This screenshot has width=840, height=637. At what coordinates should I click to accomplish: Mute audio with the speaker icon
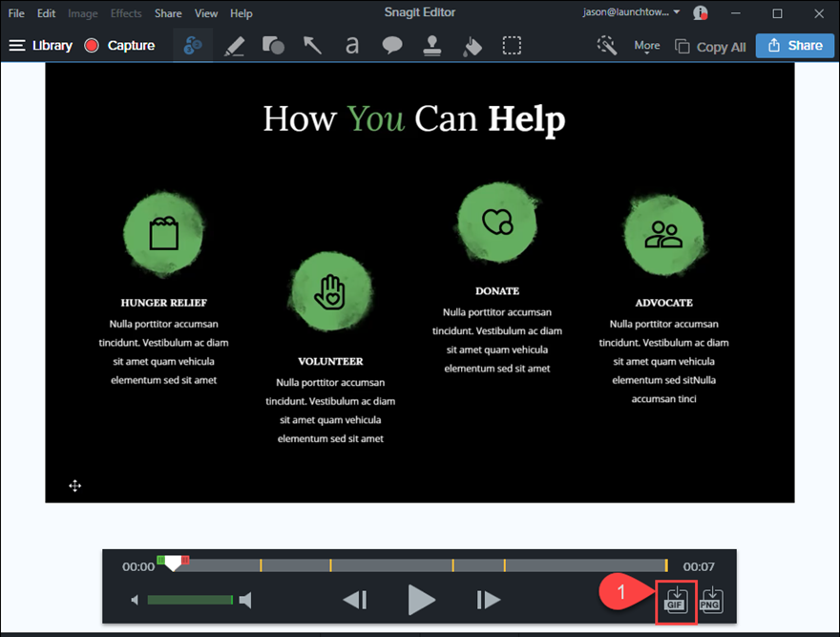coord(135,600)
